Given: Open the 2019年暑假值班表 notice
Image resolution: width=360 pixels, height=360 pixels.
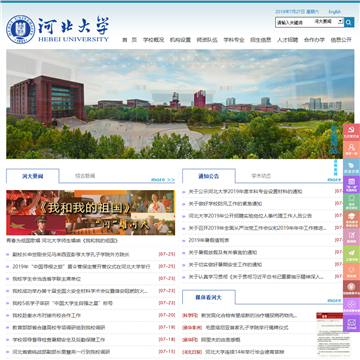Looking at the screenshot, I should (x=209, y=240).
